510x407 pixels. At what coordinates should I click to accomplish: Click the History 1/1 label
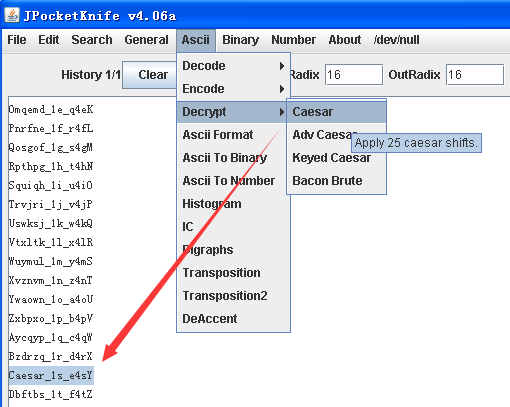[x=91, y=75]
